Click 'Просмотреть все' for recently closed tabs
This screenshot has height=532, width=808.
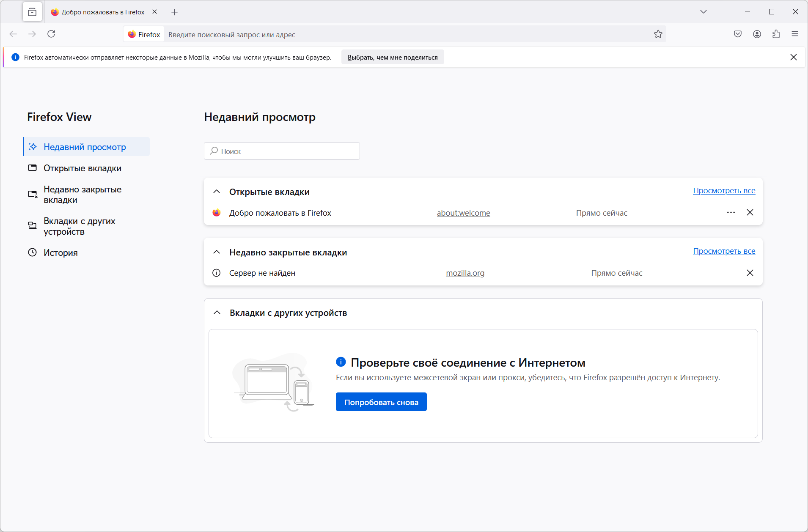pos(724,251)
